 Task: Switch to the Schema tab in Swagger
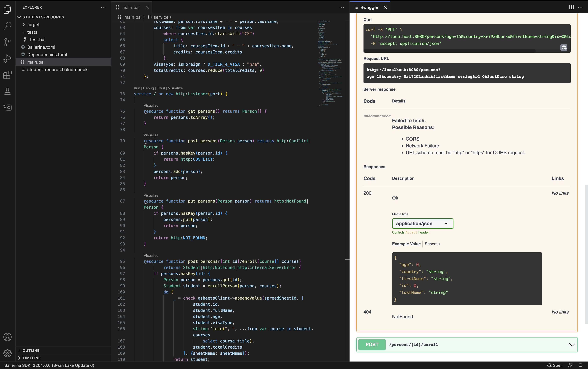pyautogui.click(x=432, y=244)
